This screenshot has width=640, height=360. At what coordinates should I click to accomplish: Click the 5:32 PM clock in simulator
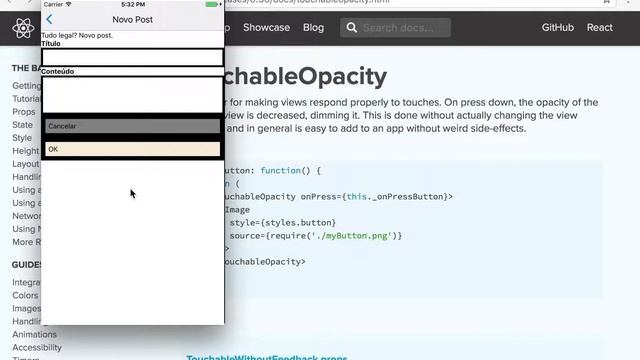133,4
